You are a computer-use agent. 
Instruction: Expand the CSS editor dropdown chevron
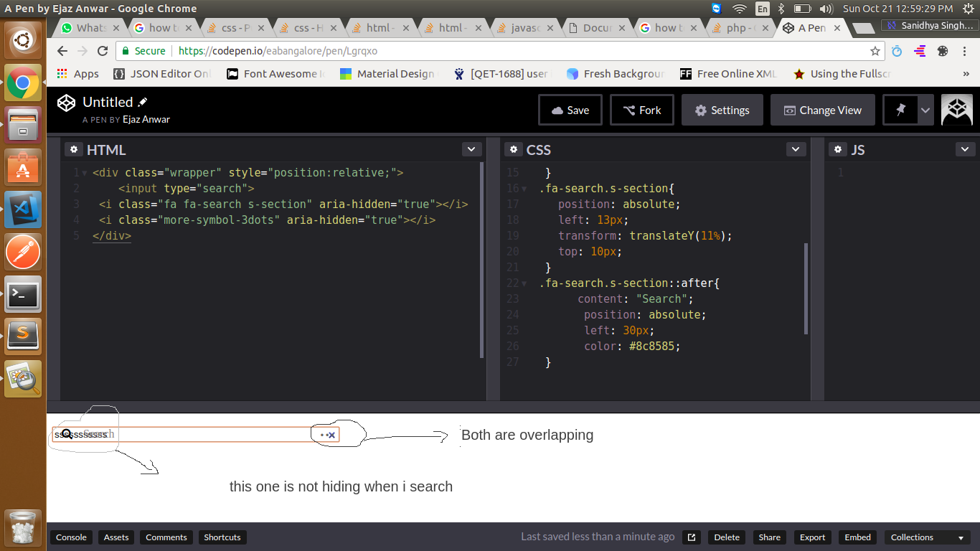pyautogui.click(x=796, y=149)
